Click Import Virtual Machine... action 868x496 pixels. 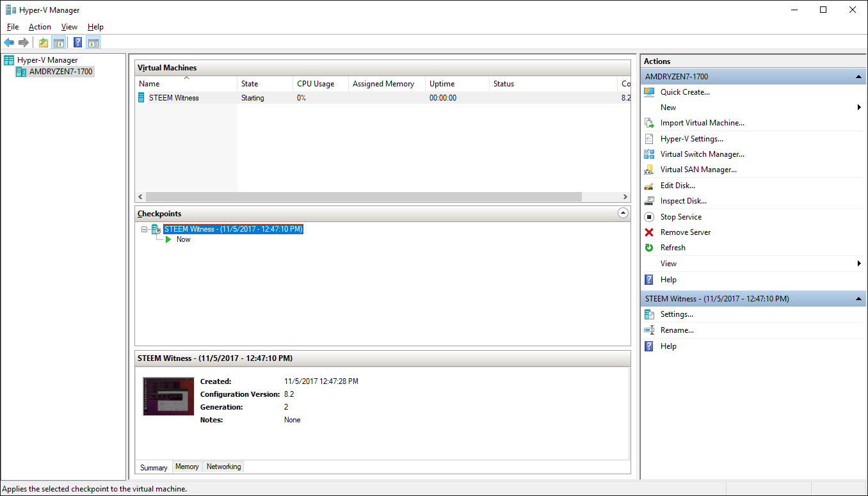[x=702, y=123]
